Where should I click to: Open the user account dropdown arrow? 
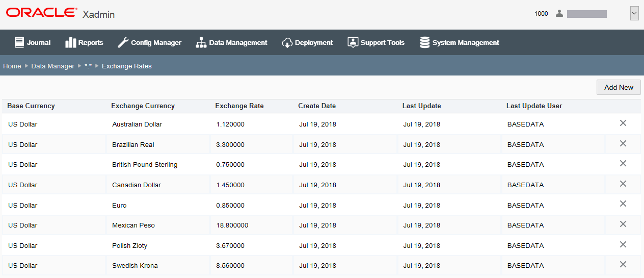(x=634, y=13)
